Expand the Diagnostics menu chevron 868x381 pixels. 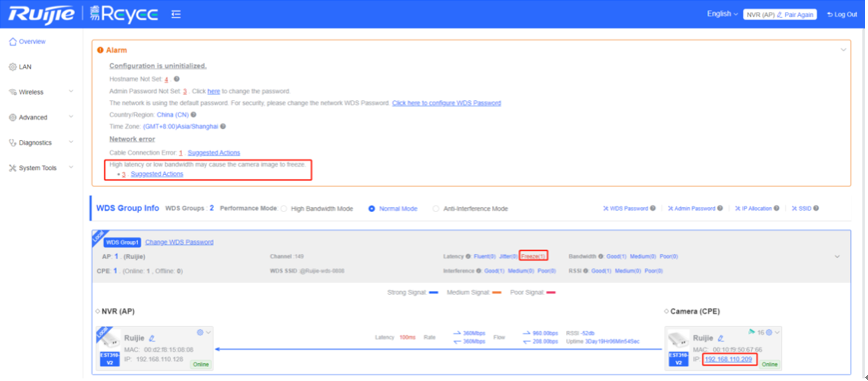[71, 142]
